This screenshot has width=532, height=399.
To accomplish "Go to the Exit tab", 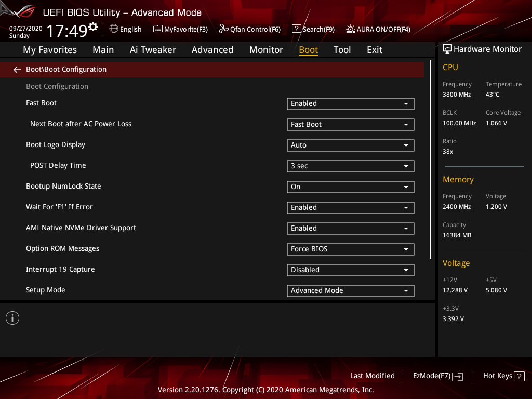I will tap(375, 50).
